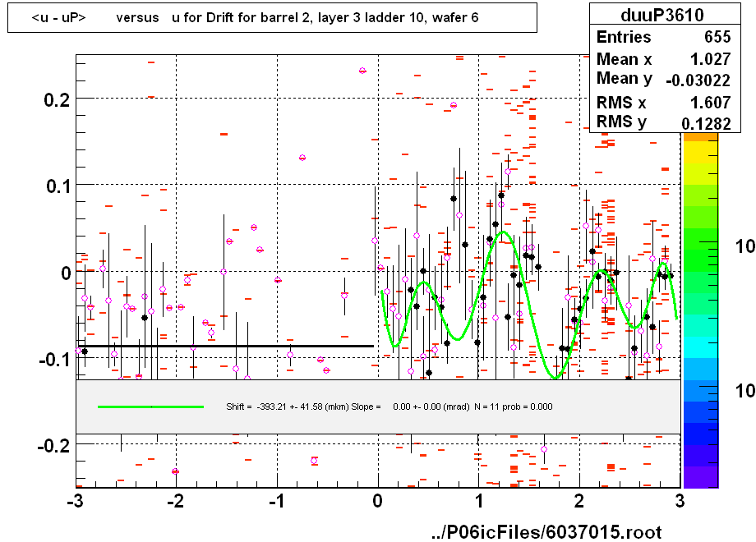Click the Mean x 1.027 stats row

663,59
